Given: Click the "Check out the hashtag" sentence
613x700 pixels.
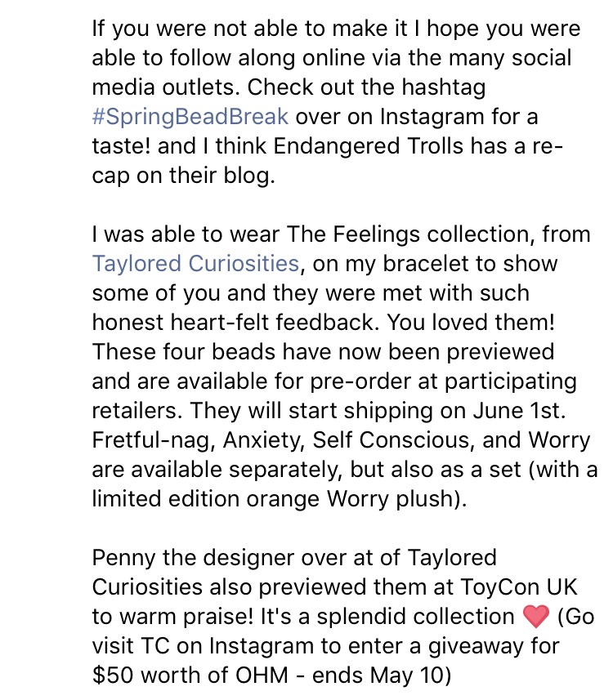Looking at the screenshot, I should click(366, 87).
